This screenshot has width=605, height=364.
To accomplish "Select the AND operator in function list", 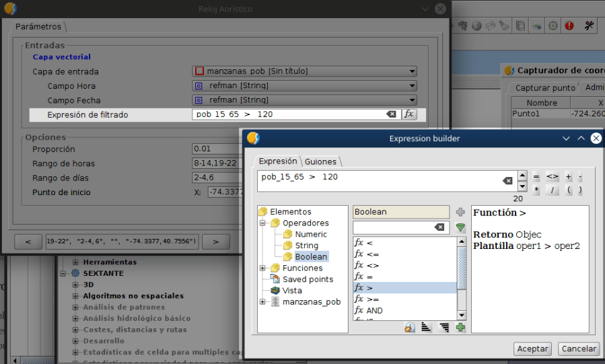I will click(374, 310).
